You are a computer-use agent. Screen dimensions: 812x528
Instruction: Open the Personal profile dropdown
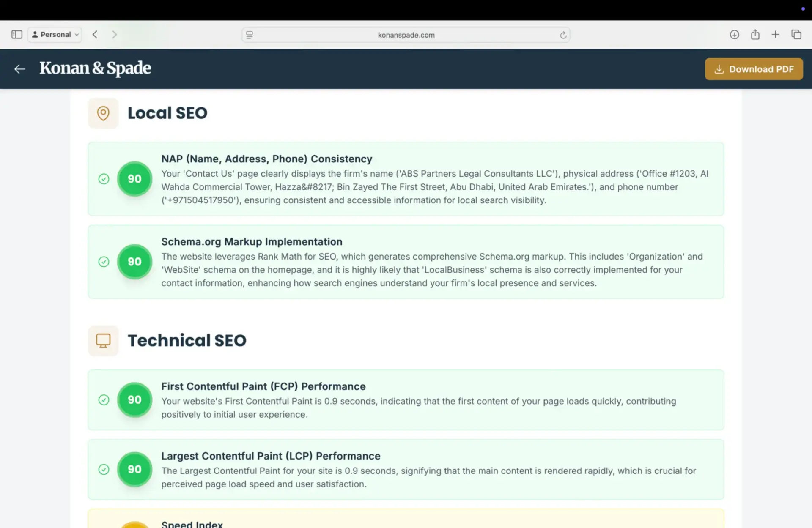point(55,35)
